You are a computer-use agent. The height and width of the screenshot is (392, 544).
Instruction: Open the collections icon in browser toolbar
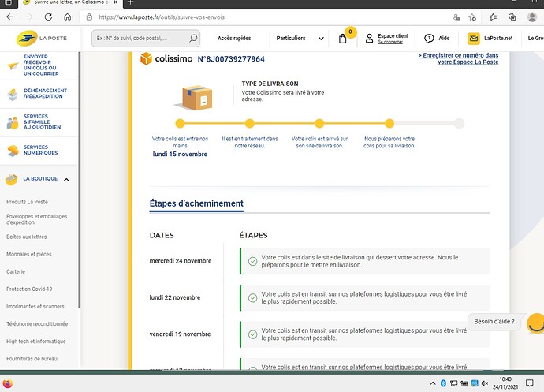pyautogui.click(x=512, y=17)
